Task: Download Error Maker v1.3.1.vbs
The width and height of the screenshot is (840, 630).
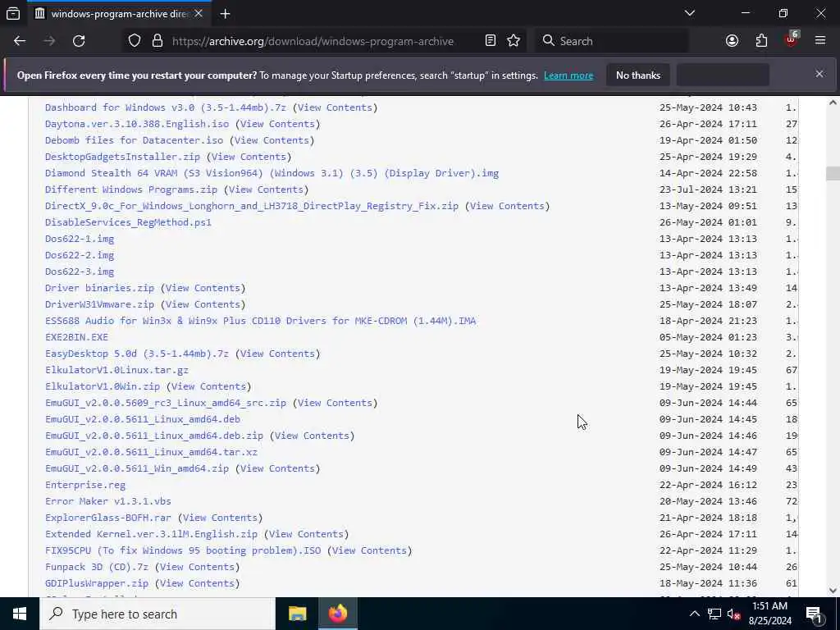Action: point(108,501)
